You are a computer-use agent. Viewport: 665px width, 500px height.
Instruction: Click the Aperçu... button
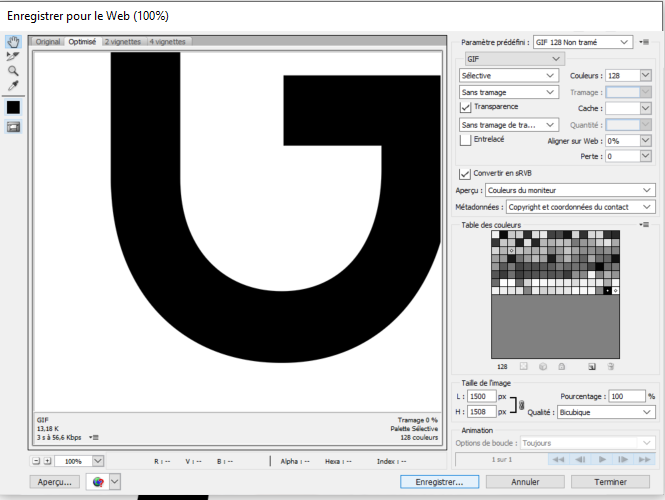(55, 482)
